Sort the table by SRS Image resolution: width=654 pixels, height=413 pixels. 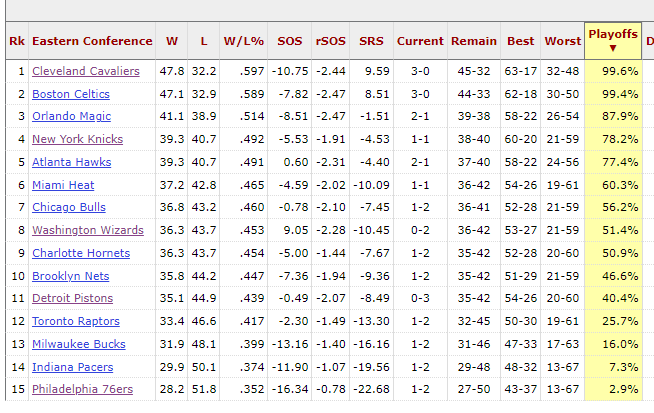370,41
